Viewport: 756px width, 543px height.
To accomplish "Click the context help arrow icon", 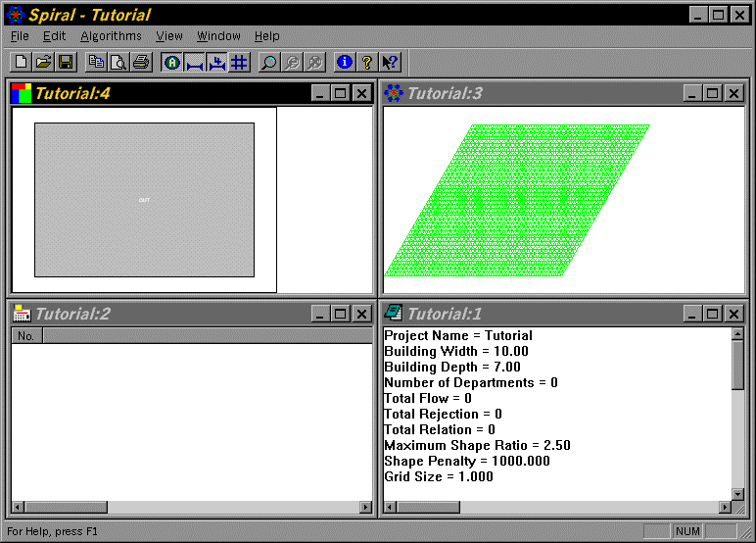I will 390,63.
